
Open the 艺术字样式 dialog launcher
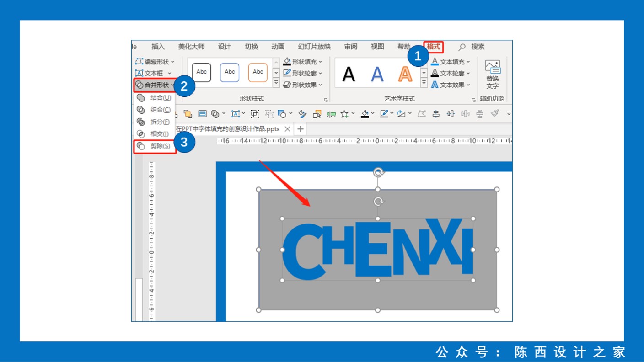(474, 99)
